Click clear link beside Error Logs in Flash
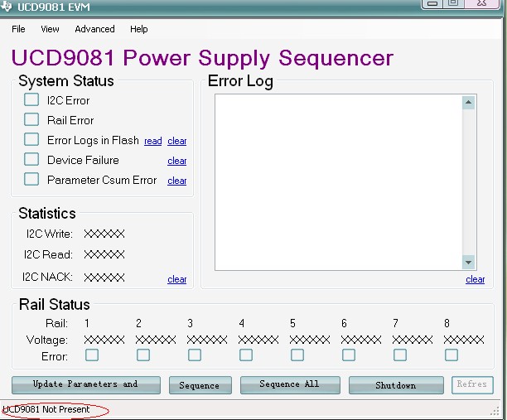Screen dimensions: 507x420 coord(176,141)
